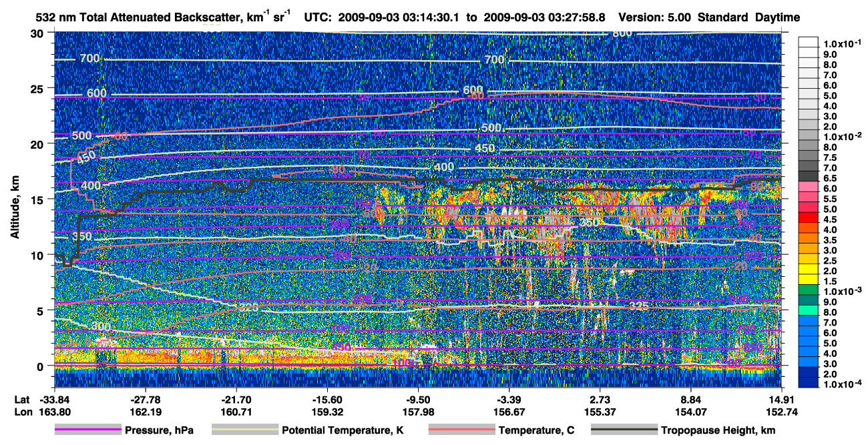Select the 'Tropopause Height, km' legend label
Image resolution: width=868 pixels, height=445 pixels.
point(718,431)
